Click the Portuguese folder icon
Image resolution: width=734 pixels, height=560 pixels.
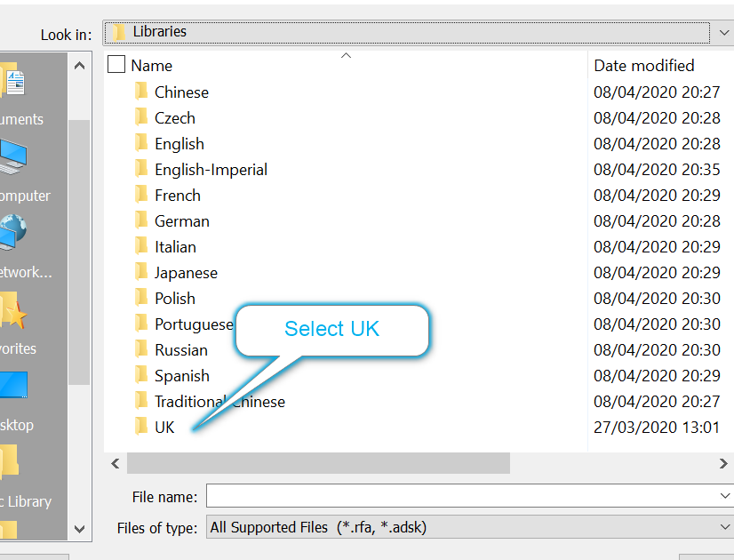141,324
